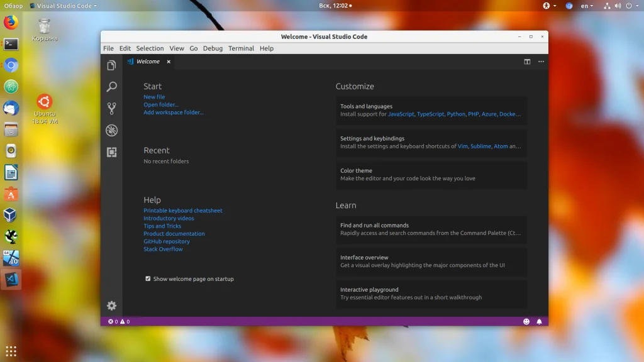Open the en keyboard layout dropdown
Screen dimensions: 644x362
(x=587, y=6)
